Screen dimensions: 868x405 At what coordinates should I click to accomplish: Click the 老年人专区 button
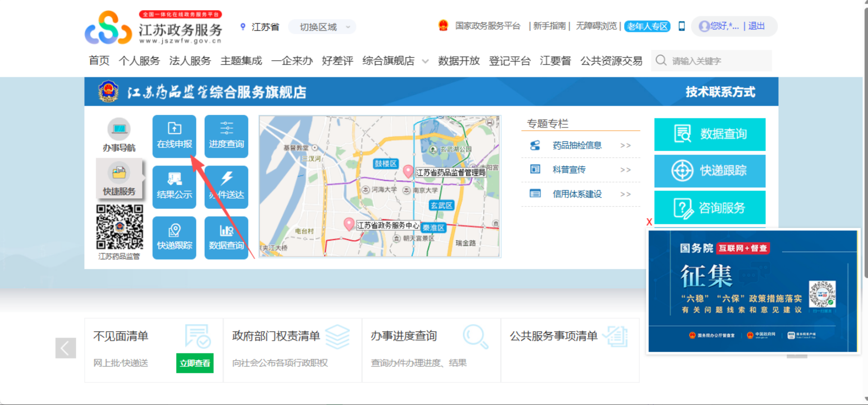[x=647, y=27]
